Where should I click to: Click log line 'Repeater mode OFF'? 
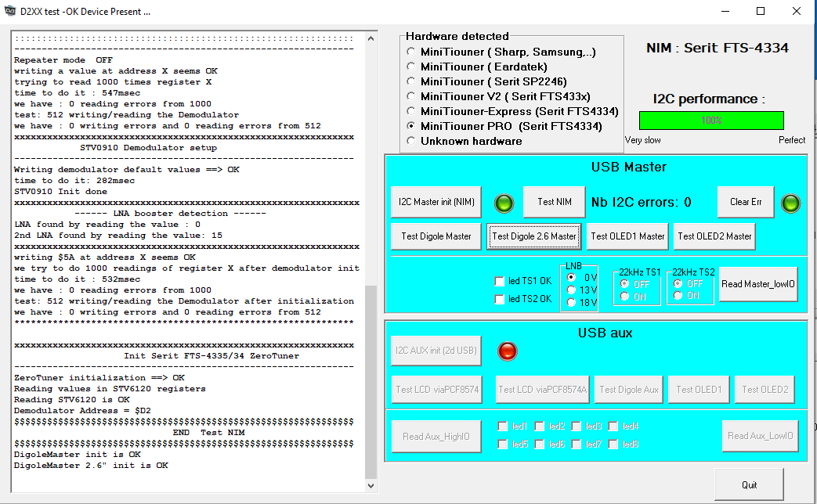click(63, 60)
